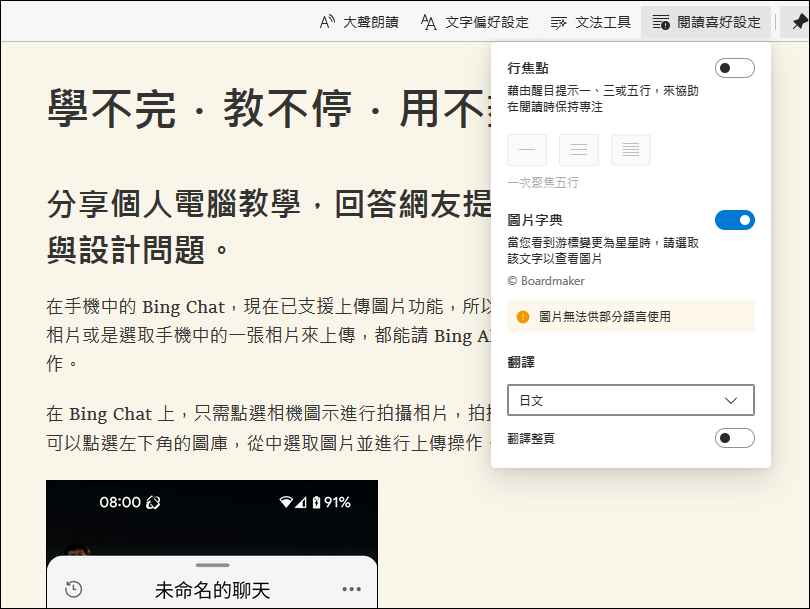
Task: Open 文法工具 grammar tools
Action: coord(590,22)
